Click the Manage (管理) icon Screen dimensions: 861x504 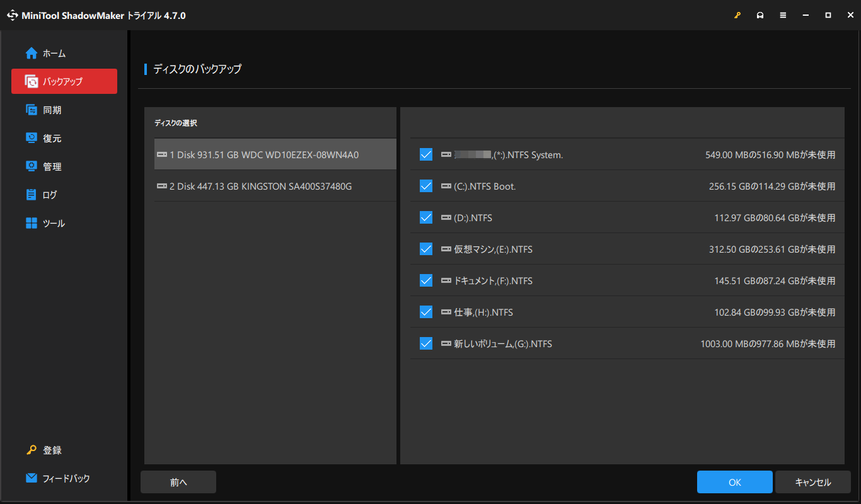[x=32, y=166]
